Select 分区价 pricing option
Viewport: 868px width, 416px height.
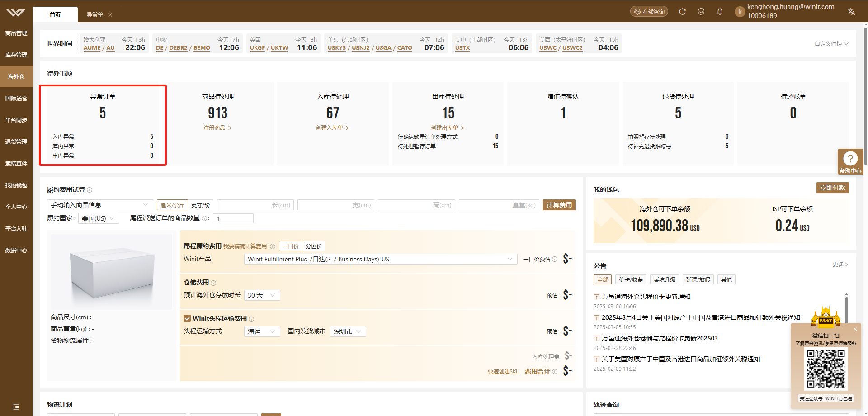tap(314, 246)
